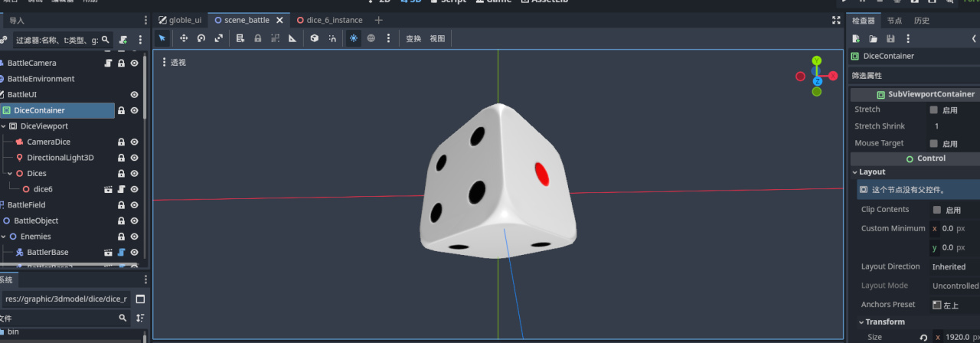Click the distraction-free mode expand icon
The width and height of the screenshot is (980, 343).
click(836, 21)
